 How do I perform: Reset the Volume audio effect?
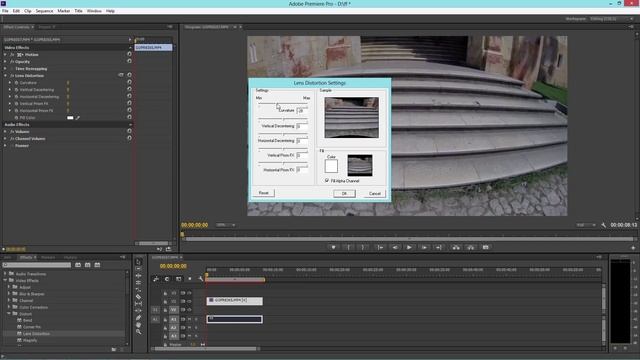tap(129, 131)
